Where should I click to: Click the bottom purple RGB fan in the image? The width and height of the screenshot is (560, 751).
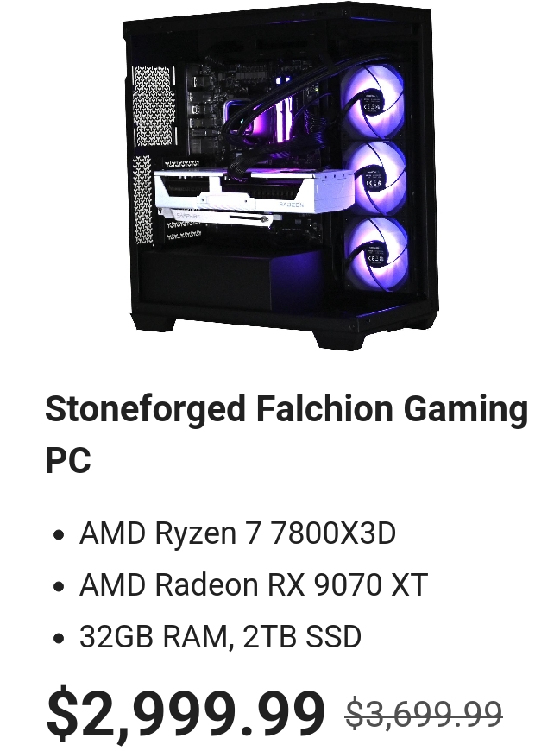tap(378, 254)
